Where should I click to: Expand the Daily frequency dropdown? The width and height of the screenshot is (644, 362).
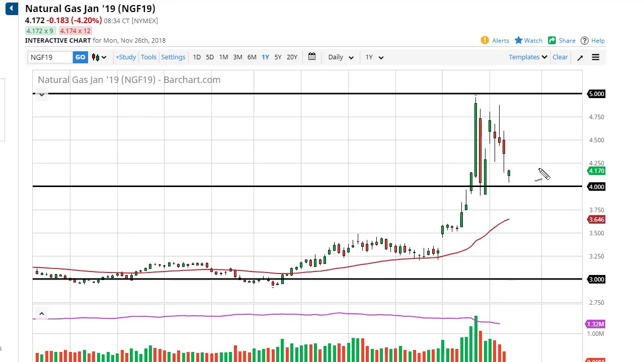341,57
